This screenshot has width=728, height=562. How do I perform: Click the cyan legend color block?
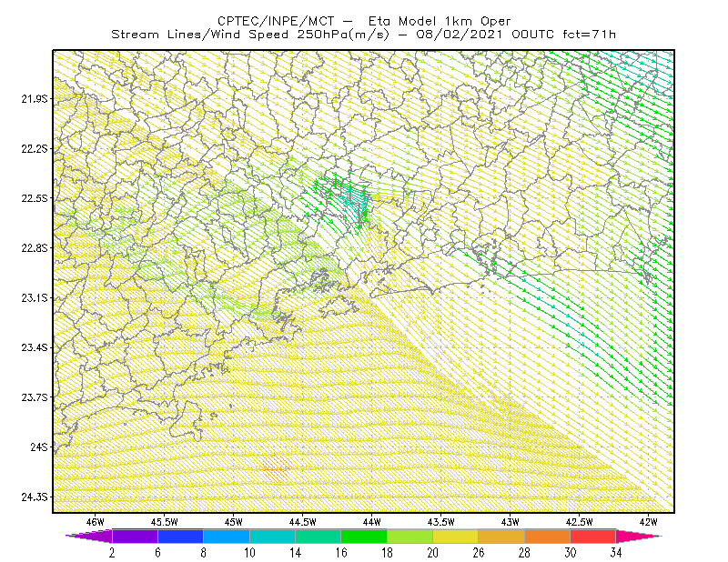click(x=272, y=536)
